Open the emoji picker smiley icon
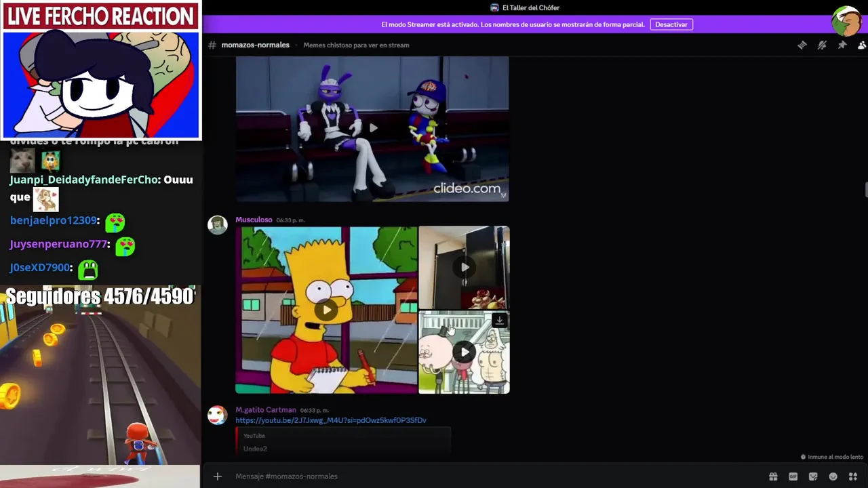The height and width of the screenshot is (488, 868). click(x=833, y=476)
